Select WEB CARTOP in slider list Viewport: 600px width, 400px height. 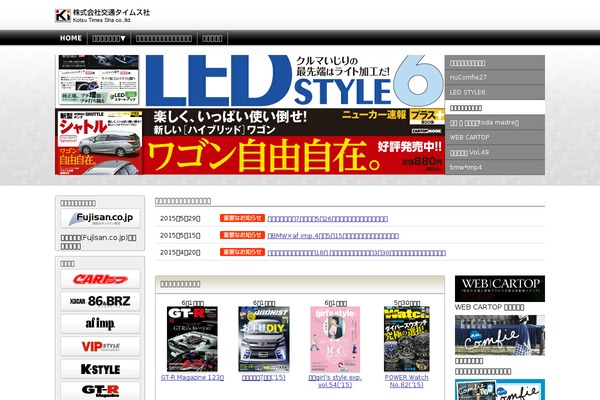pos(494,137)
